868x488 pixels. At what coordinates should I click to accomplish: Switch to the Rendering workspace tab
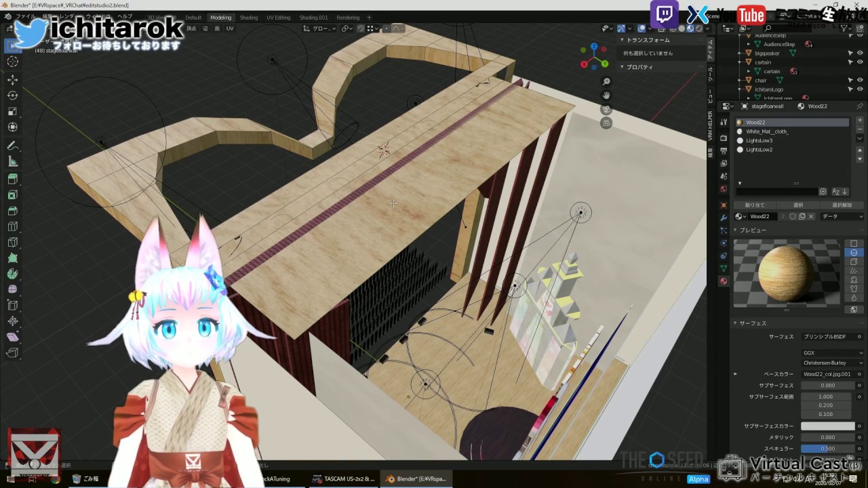[x=348, y=18]
